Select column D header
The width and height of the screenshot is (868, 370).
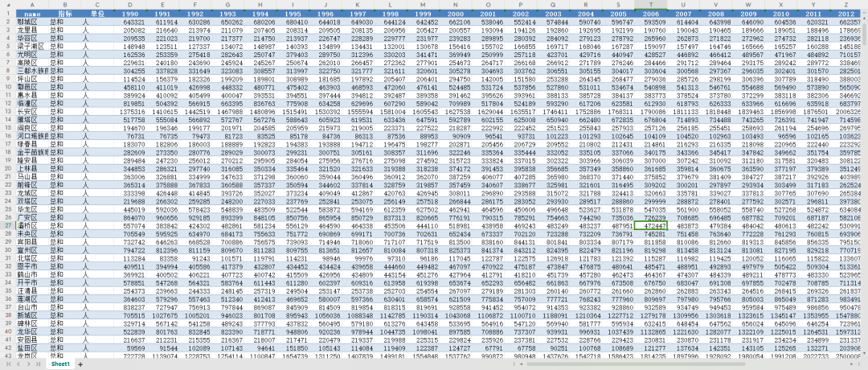[129, 4]
